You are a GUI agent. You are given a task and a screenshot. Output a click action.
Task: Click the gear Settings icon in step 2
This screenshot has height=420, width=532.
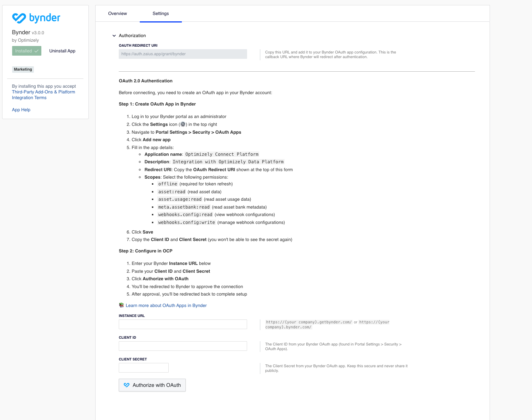tap(183, 124)
